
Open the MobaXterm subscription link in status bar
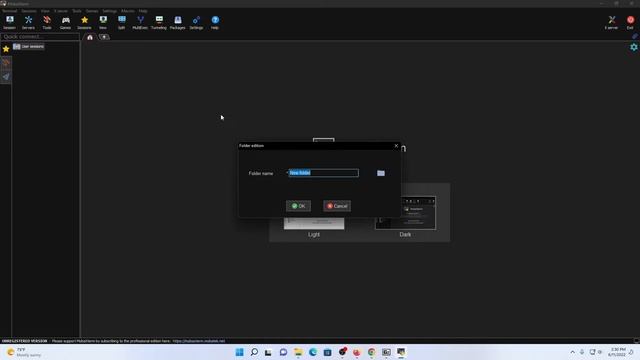[199, 341]
